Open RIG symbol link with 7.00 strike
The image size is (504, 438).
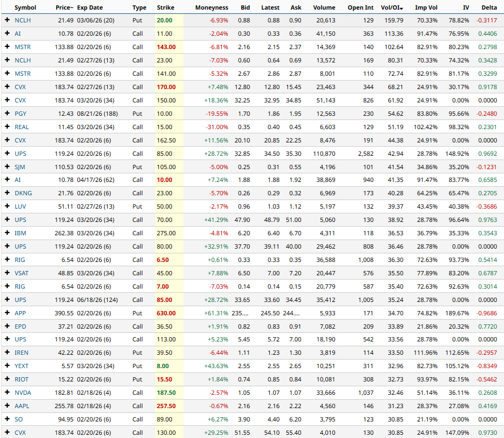[x=20, y=286]
